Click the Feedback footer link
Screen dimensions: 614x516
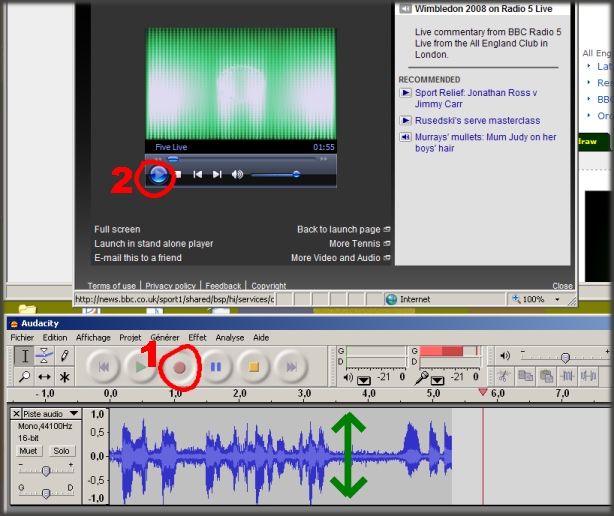click(x=223, y=286)
